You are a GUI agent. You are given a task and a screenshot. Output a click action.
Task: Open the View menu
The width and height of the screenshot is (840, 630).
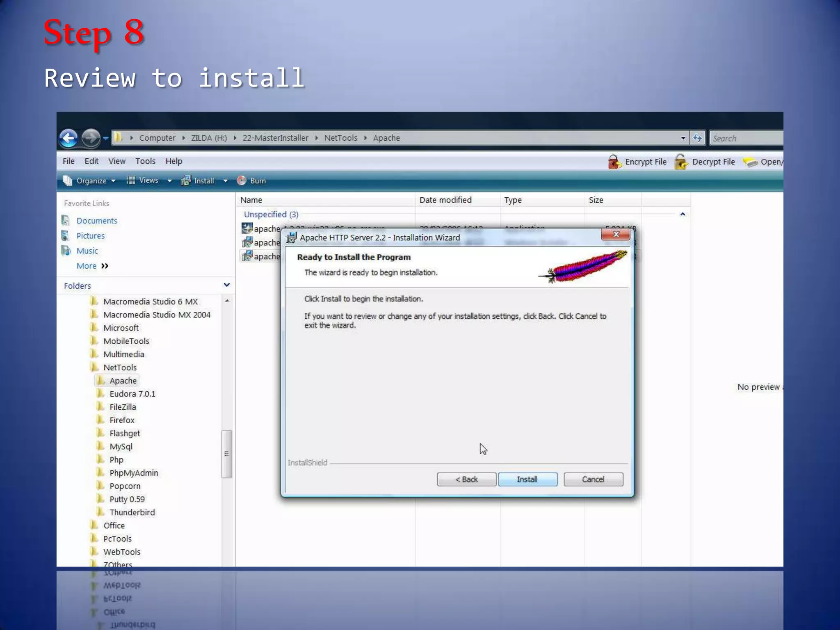click(117, 161)
